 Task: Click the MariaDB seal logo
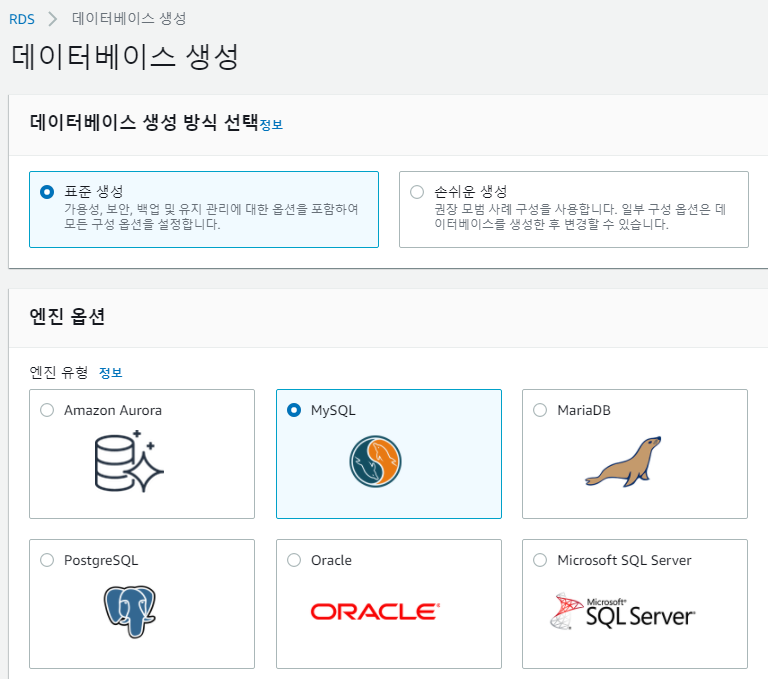click(623, 461)
